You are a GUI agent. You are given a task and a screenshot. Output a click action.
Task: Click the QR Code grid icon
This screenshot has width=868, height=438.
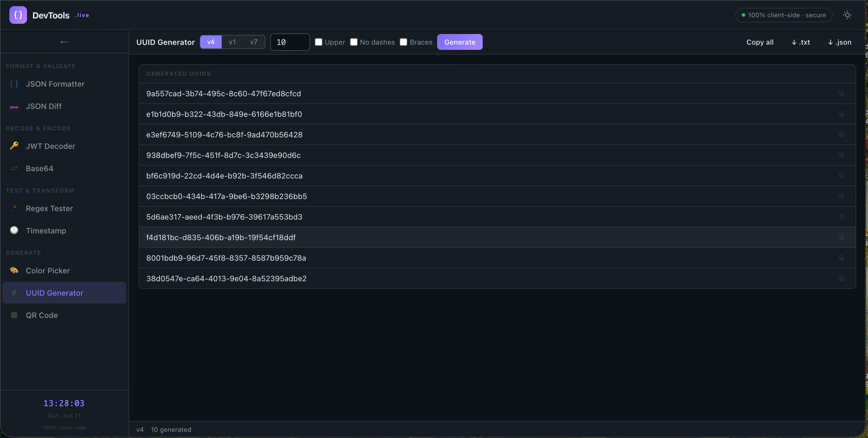[x=14, y=315]
